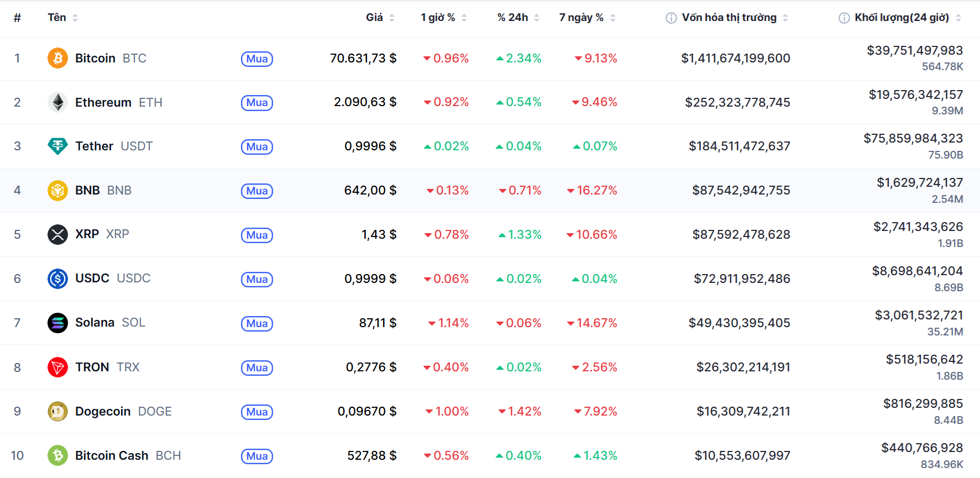The height and width of the screenshot is (478, 980).
Task: Click the XRP black logo icon
Action: pyautogui.click(x=57, y=234)
